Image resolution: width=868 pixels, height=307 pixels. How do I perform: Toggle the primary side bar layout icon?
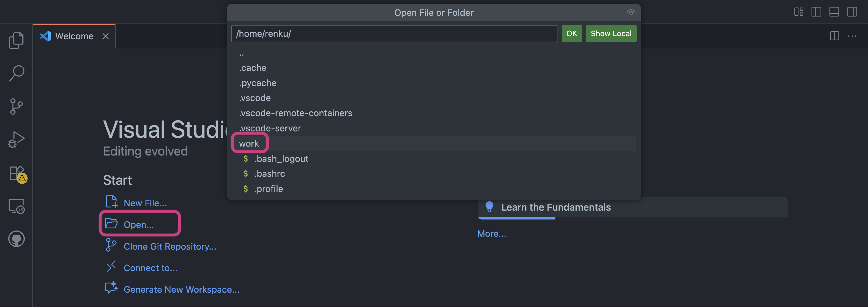point(816,12)
